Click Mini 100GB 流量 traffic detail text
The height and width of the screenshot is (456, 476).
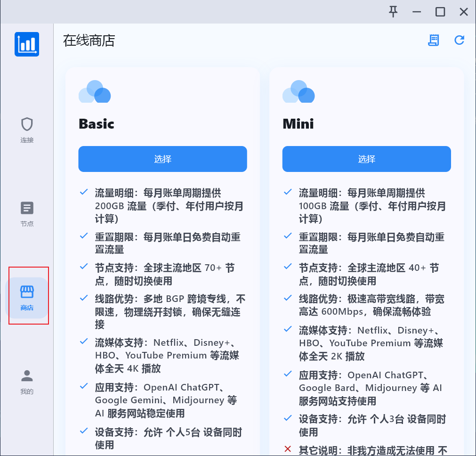click(372, 206)
